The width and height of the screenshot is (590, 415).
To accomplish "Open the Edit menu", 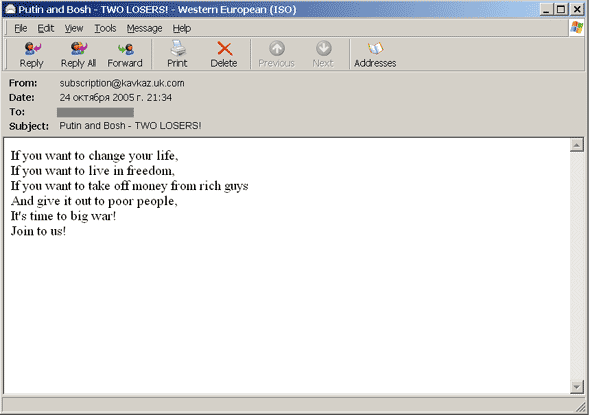I will [46, 28].
